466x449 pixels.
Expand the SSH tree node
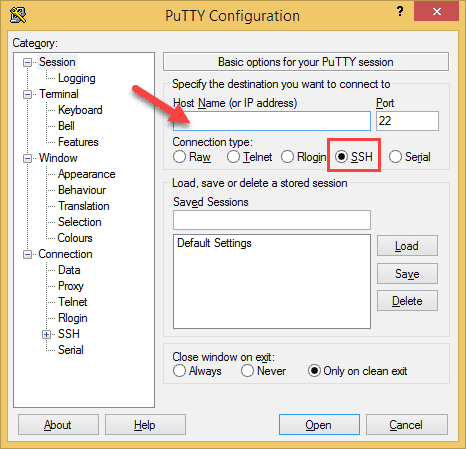[47, 334]
